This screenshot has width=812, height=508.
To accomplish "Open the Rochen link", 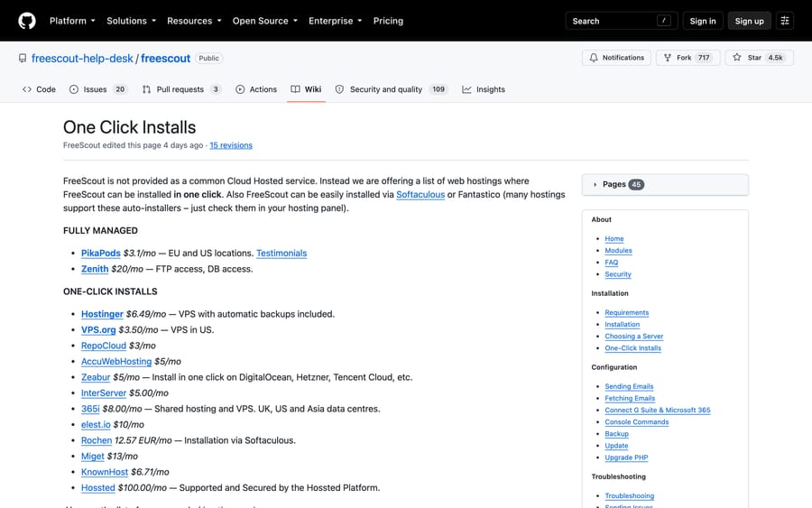I will [x=97, y=440].
